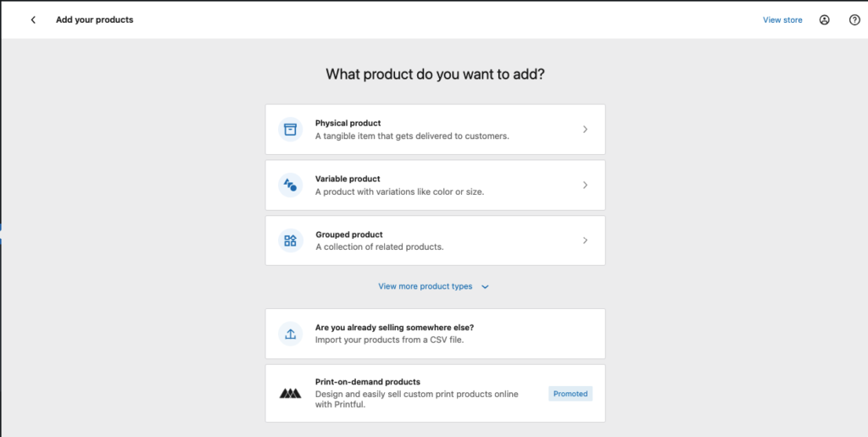Choose Print-on-demand products option
The image size is (868, 437).
pyautogui.click(x=435, y=393)
